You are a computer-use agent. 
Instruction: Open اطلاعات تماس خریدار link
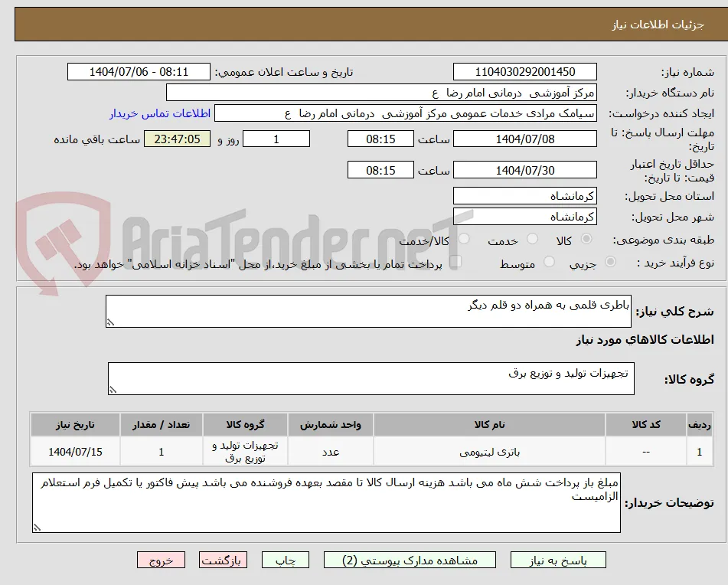(x=160, y=114)
